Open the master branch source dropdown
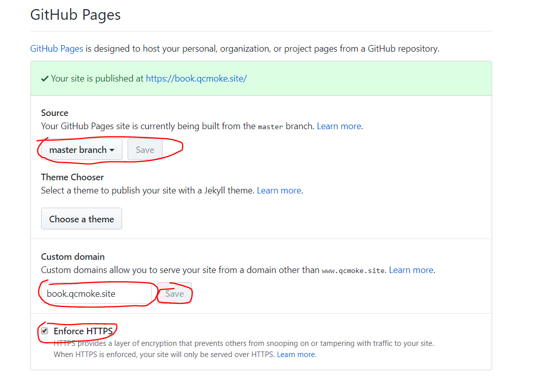This screenshot has height=392, width=559. tap(82, 150)
